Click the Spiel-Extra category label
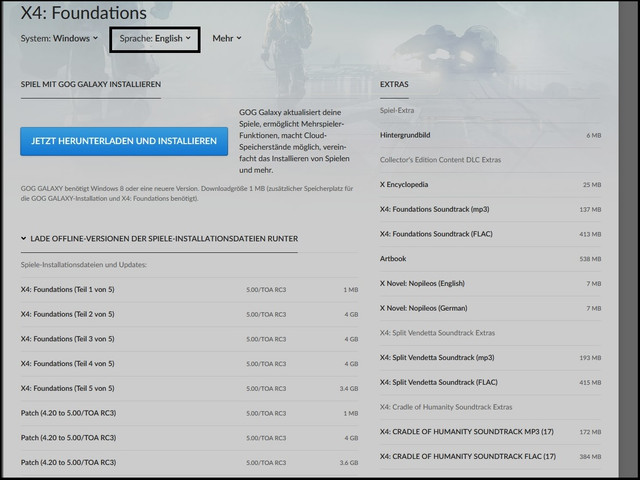This screenshot has height=480, width=640. click(x=397, y=111)
